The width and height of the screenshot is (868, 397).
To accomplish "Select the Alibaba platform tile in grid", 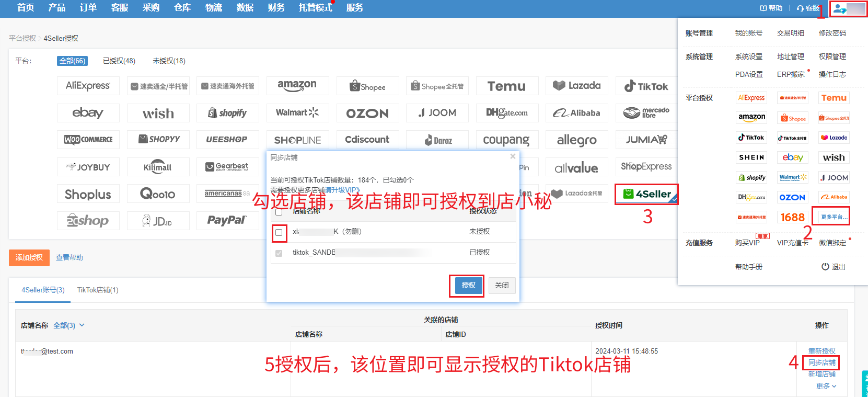I will pyautogui.click(x=577, y=113).
